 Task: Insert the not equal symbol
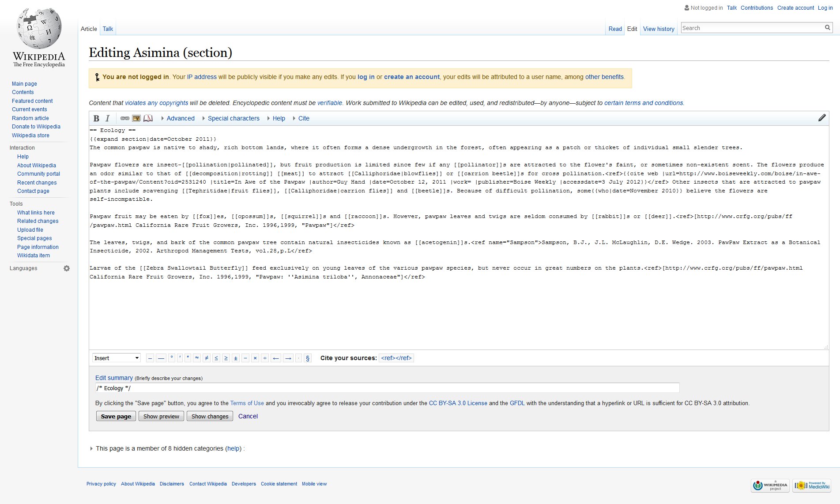(x=207, y=358)
